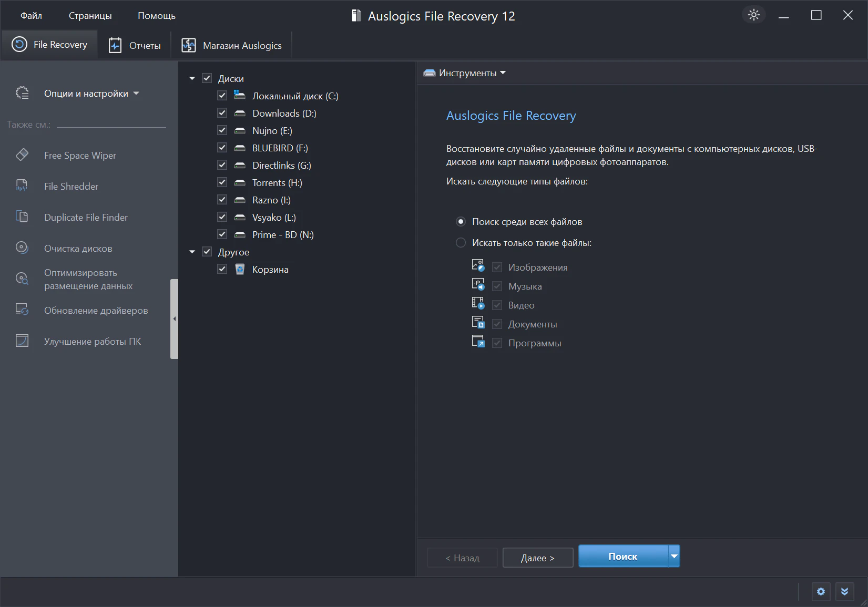The image size is (868, 607).
Task: Open Улучшение работы ПК link
Action: pos(93,342)
